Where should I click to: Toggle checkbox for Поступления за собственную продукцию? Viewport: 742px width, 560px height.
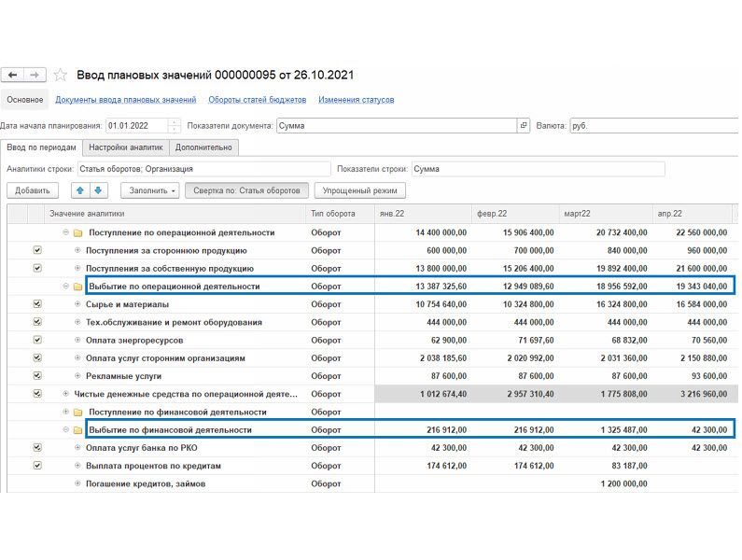point(37,268)
